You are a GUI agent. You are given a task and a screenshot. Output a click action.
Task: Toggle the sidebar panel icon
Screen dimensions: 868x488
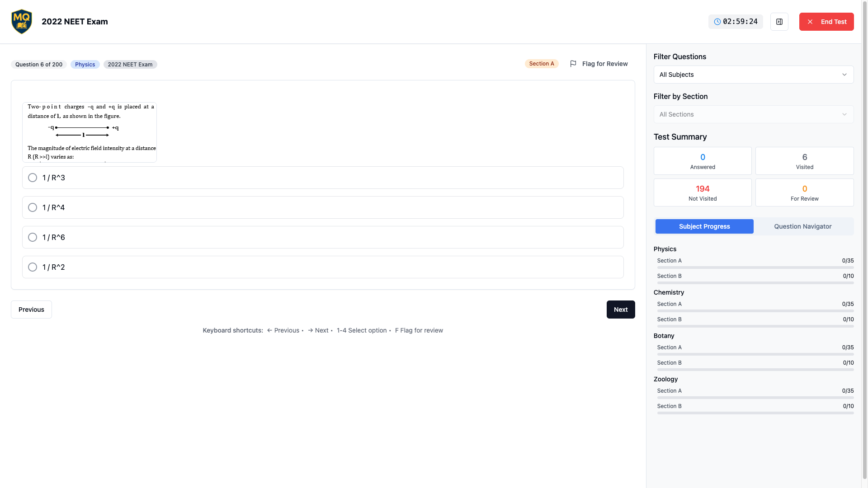tap(779, 22)
